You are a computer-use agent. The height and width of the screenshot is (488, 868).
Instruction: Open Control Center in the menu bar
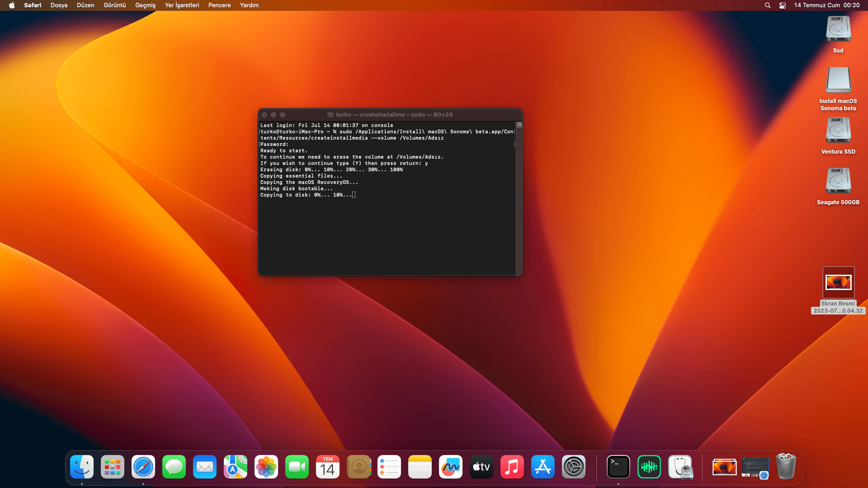click(783, 5)
